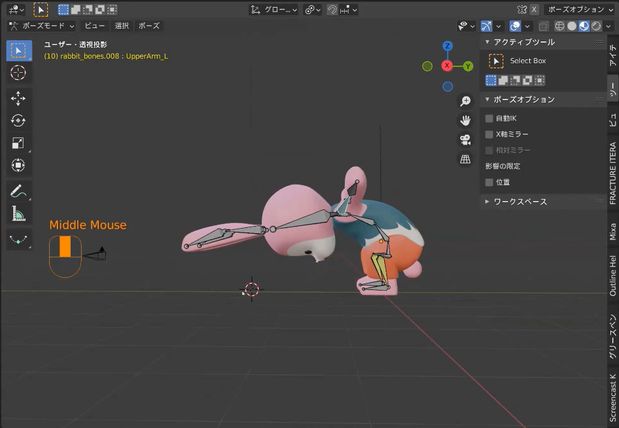The width and height of the screenshot is (619, 428).
Task: Select the Cursor tool in left toolbar
Action: click(18, 73)
